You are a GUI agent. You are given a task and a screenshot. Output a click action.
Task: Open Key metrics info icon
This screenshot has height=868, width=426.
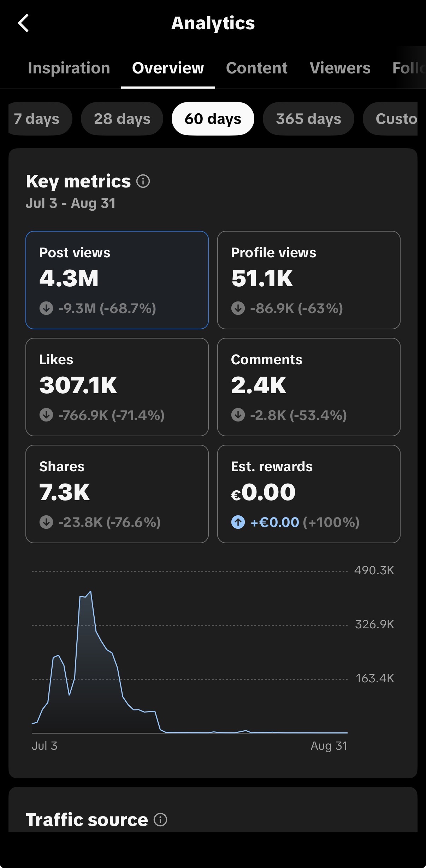click(x=143, y=181)
